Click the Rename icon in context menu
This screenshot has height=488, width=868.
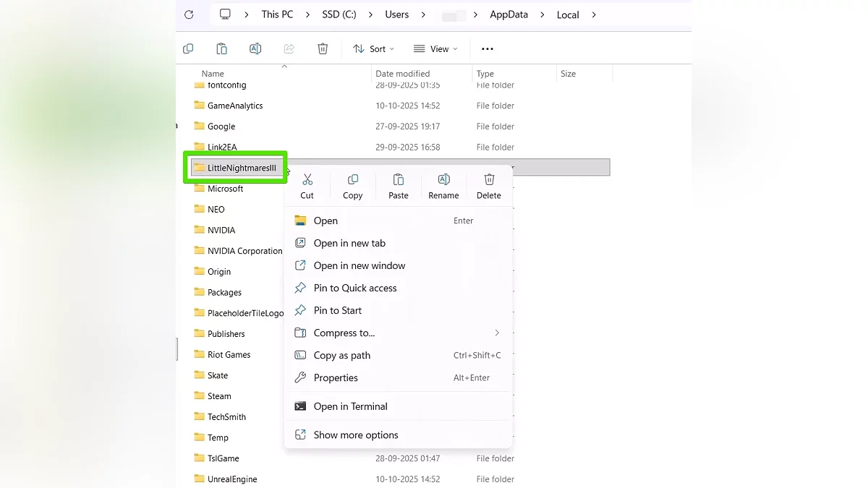[x=443, y=180]
